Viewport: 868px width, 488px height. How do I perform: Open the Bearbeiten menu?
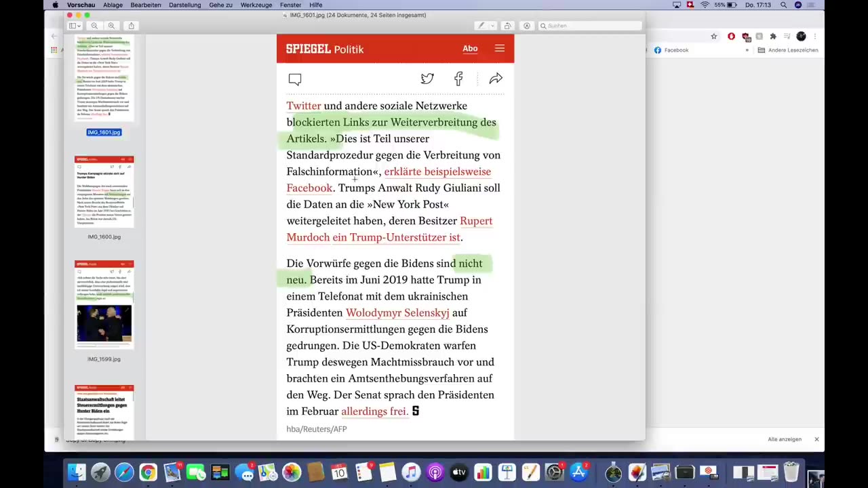tap(146, 5)
